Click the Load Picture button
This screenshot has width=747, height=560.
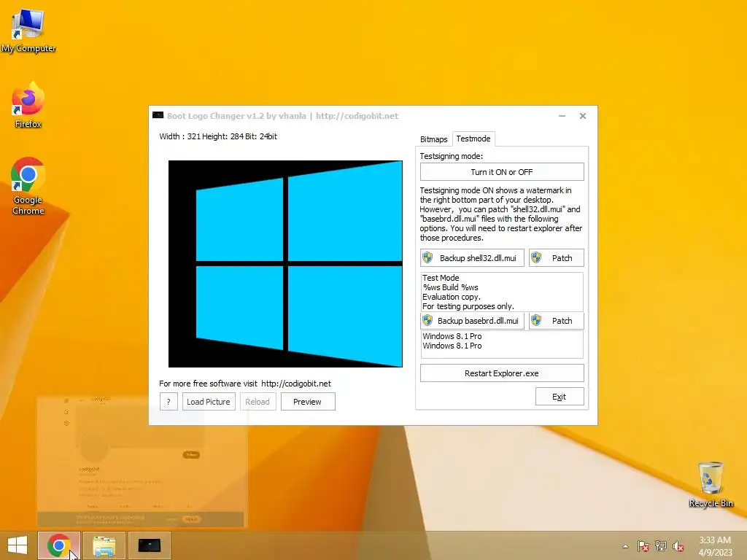209,402
